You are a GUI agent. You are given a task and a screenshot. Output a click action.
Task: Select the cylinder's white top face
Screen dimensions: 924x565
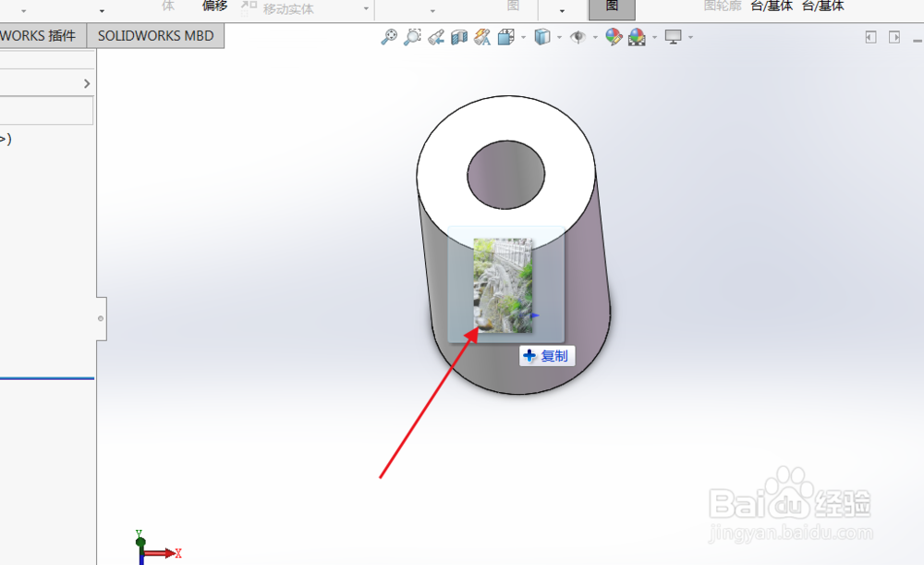pyautogui.click(x=442, y=177)
